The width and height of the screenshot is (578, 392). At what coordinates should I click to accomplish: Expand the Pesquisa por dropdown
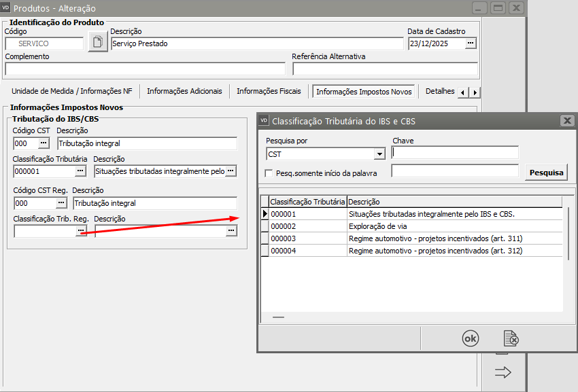click(379, 154)
